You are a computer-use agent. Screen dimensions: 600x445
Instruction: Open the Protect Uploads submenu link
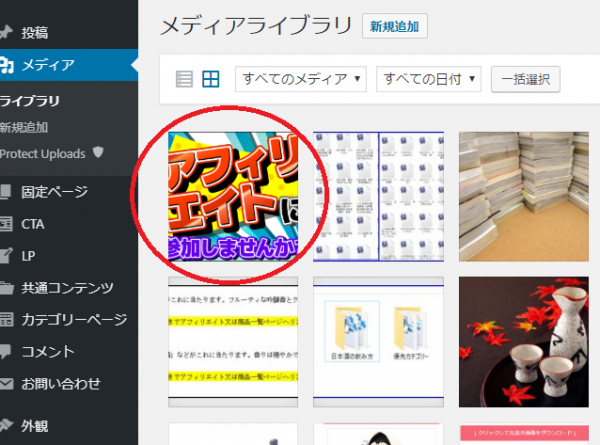pos(44,153)
